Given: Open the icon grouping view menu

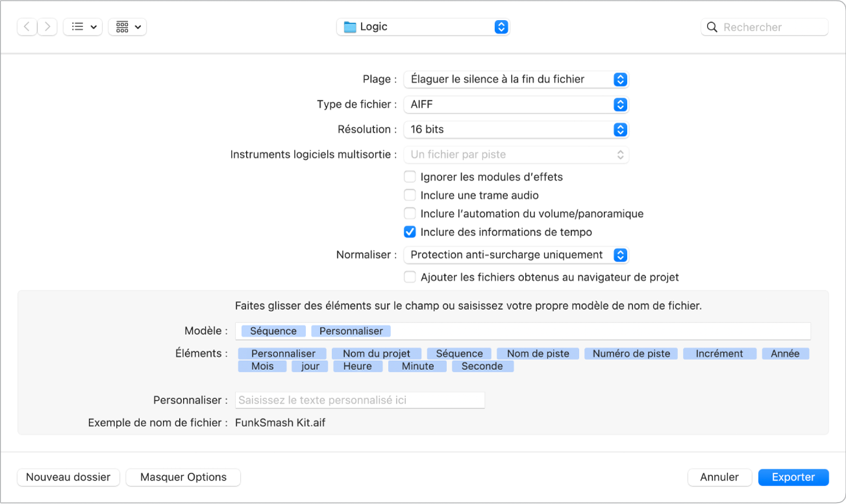Looking at the screenshot, I should click(x=127, y=27).
